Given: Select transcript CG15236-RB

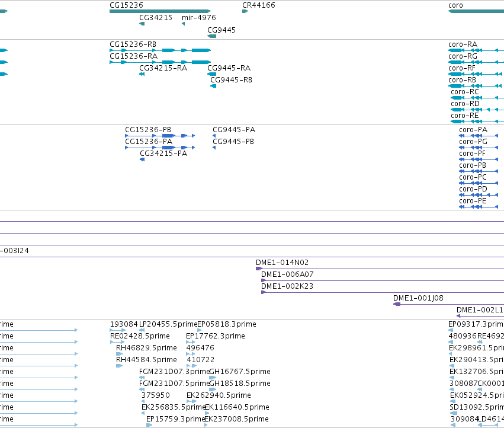Looking at the screenshot, I should [x=133, y=44].
